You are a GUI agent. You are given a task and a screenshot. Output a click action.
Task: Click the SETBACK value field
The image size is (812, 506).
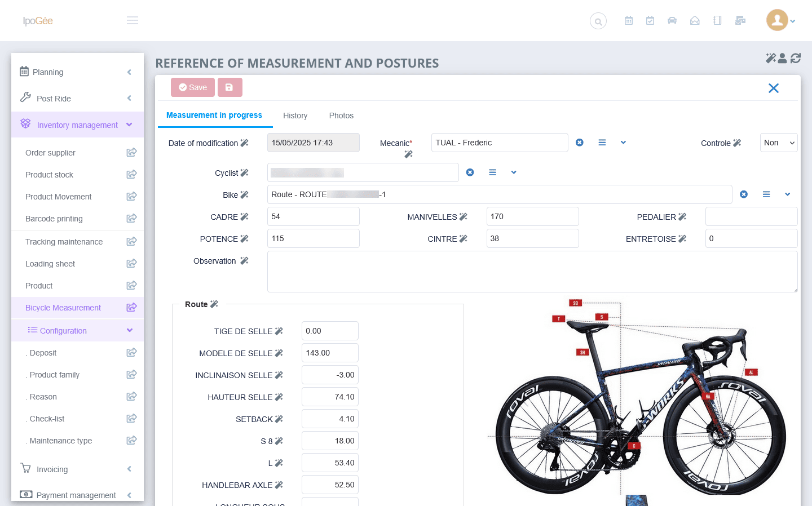point(330,419)
